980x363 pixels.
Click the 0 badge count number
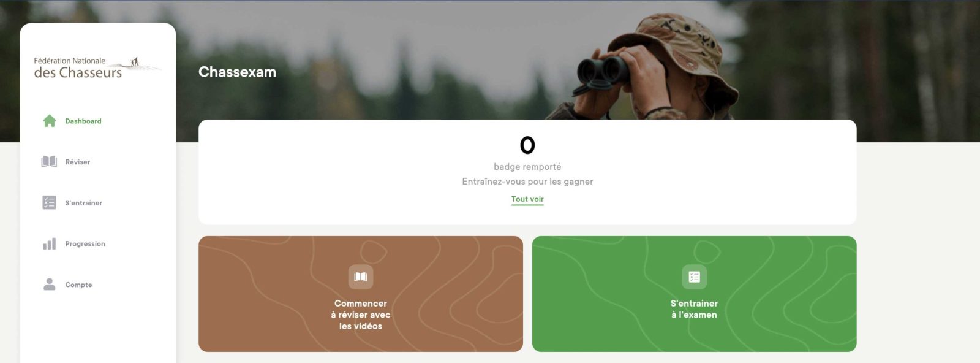(x=527, y=145)
